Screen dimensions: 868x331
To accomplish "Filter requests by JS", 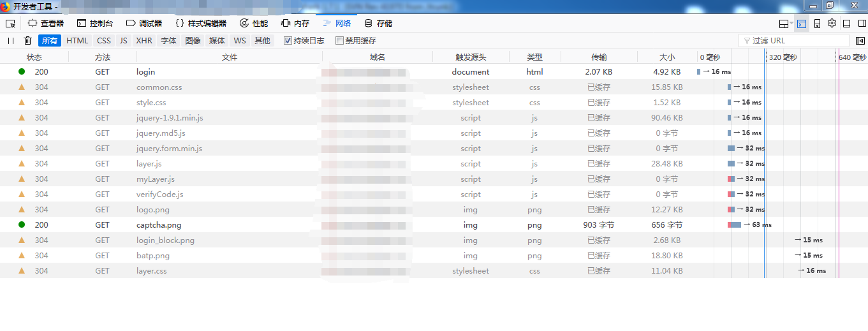I will 124,41.
